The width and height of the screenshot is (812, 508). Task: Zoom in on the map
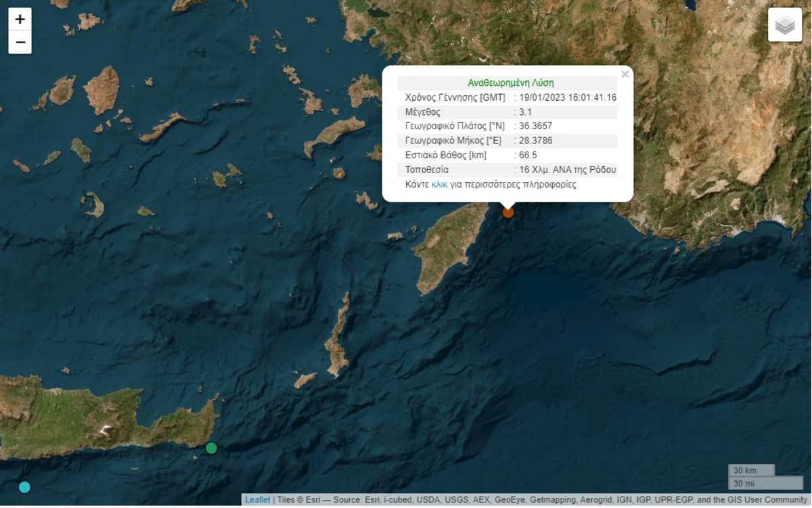pyautogui.click(x=20, y=19)
